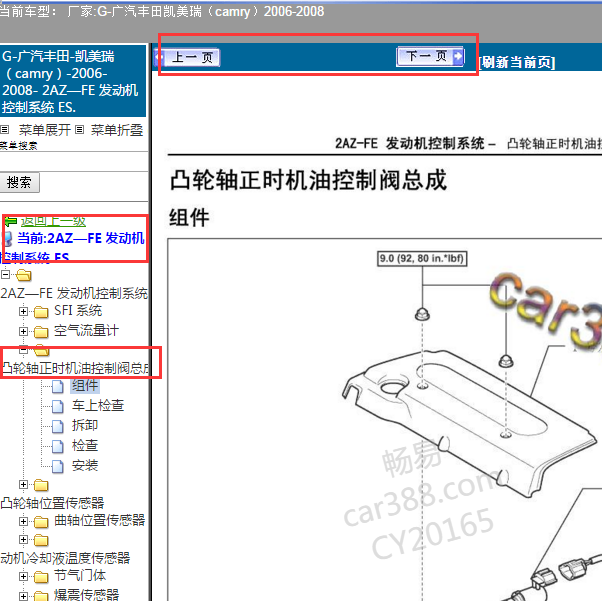Expand the 节气门体 folder
Viewport: 602px width, 601px height.
23,576
